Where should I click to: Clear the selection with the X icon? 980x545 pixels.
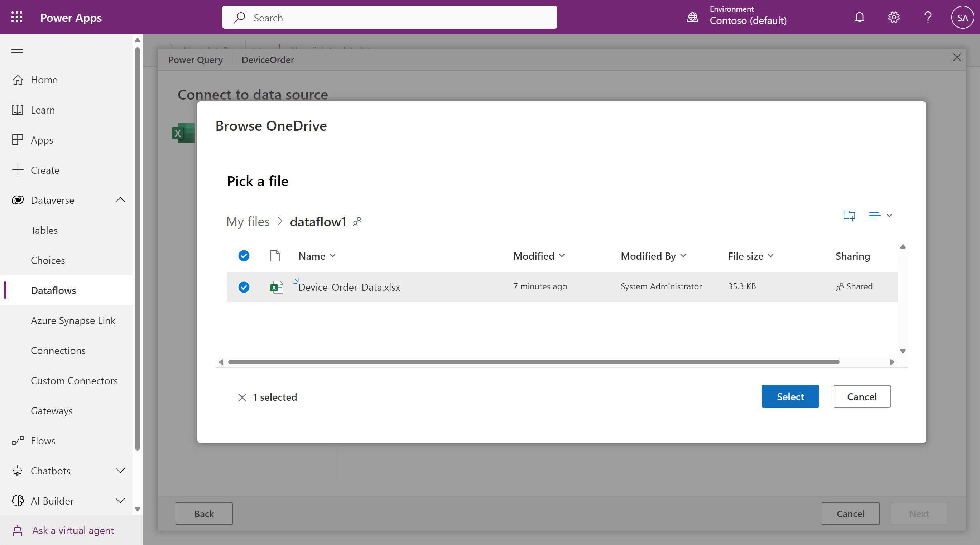coord(242,397)
